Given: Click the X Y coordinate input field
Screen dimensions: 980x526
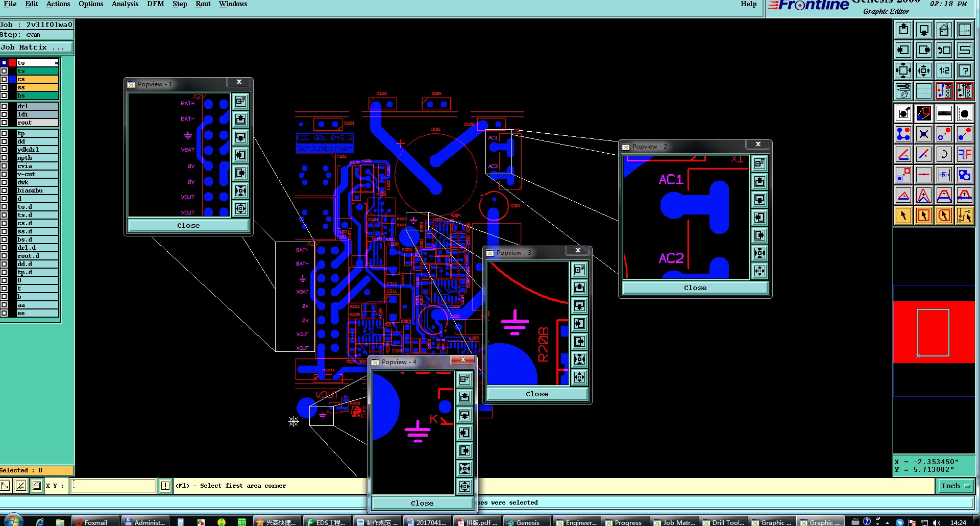Looking at the screenshot, I should pos(113,486).
